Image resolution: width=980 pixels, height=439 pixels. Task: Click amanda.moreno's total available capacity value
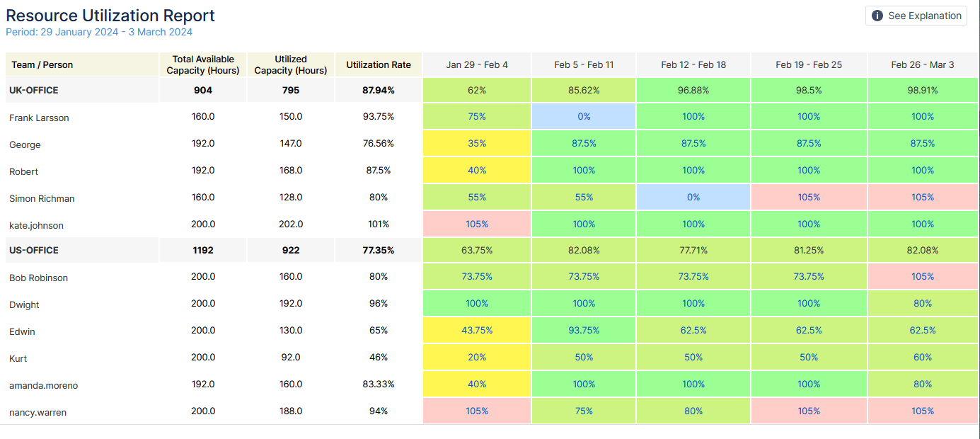coord(203,384)
